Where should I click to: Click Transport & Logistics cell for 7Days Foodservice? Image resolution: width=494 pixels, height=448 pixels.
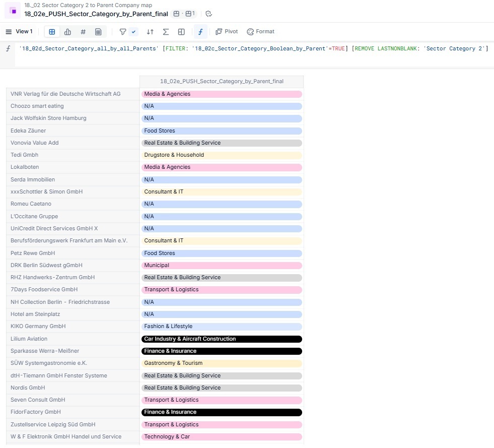point(222,290)
